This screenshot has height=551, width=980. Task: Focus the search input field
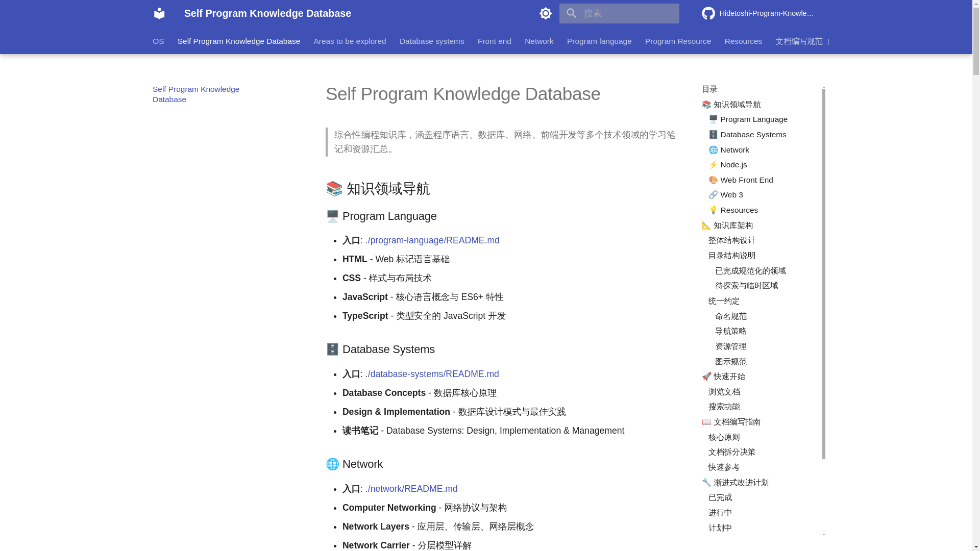628,13
